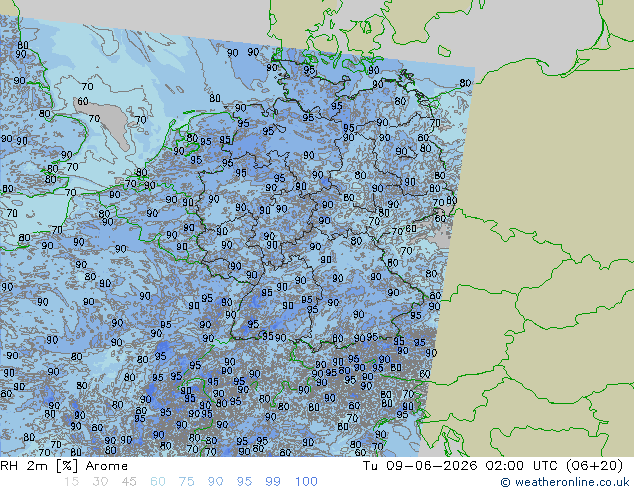Click legend value 60

(158, 482)
